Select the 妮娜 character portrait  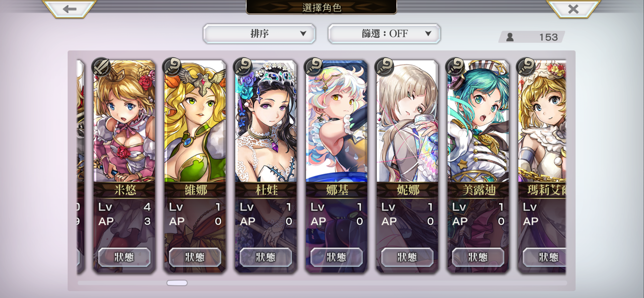click(407, 121)
